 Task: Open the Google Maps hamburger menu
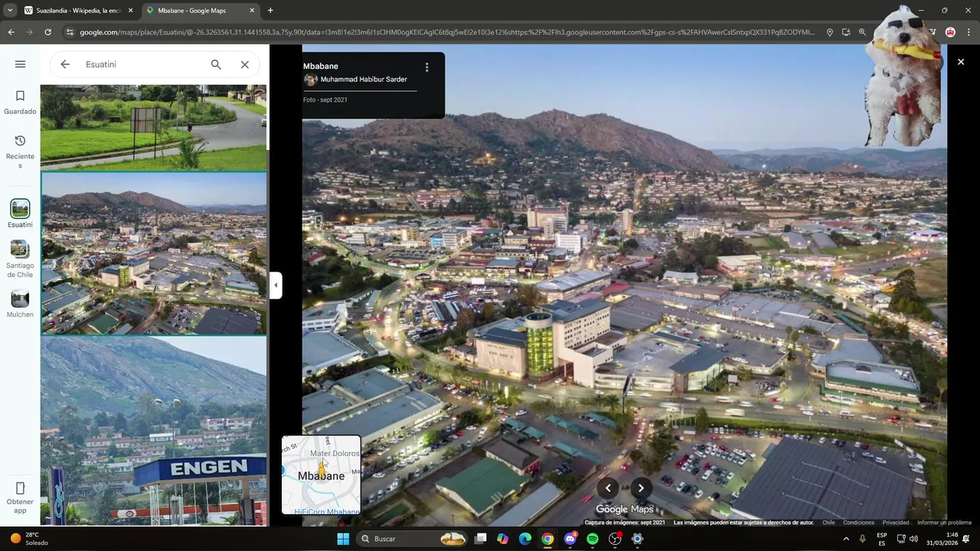tap(20, 64)
